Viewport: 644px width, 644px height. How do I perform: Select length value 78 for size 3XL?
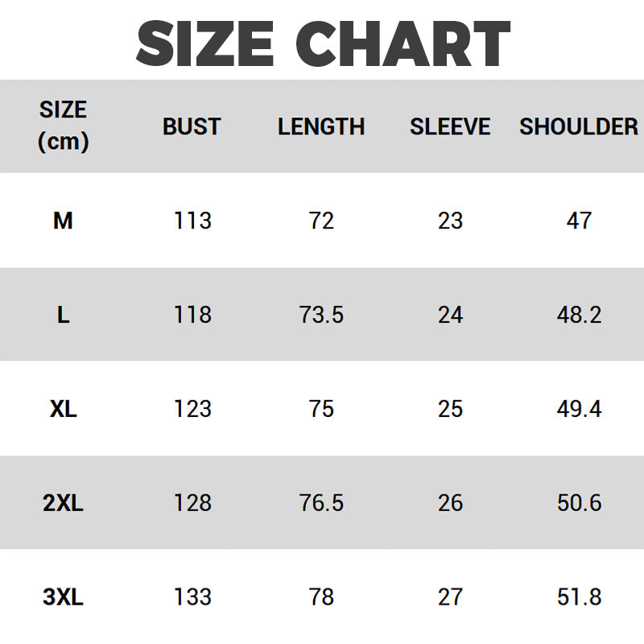(321, 597)
